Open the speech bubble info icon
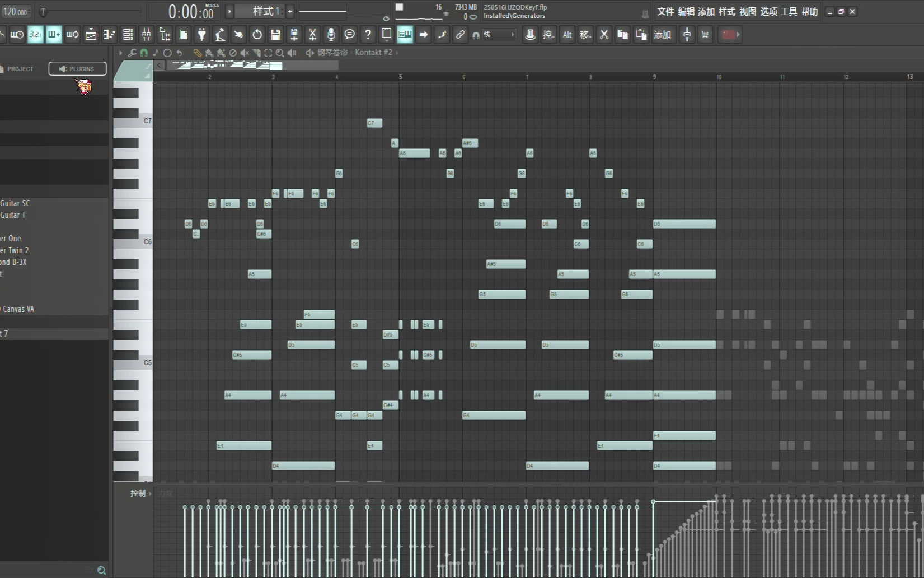Viewport: 924px width, 578px height. pos(349,35)
